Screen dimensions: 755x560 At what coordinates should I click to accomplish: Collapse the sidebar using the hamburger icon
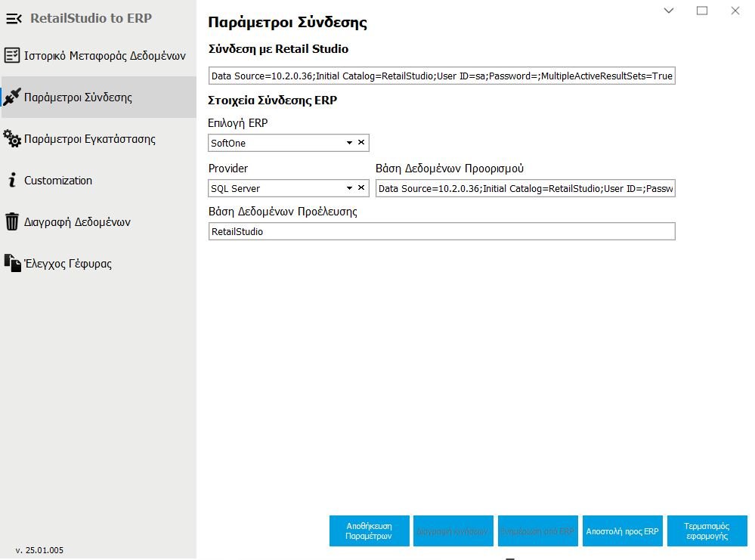pos(14,19)
